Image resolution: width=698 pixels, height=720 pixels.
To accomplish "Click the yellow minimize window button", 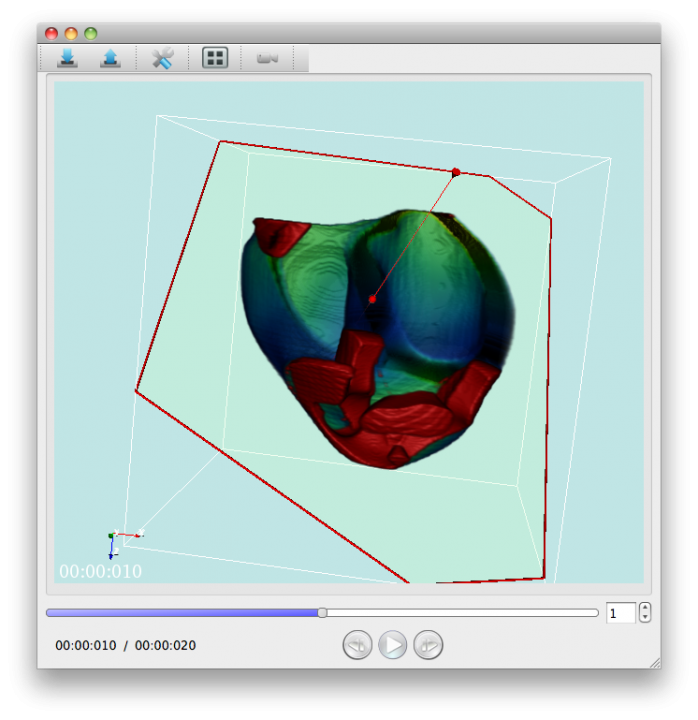I will pos(71,33).
